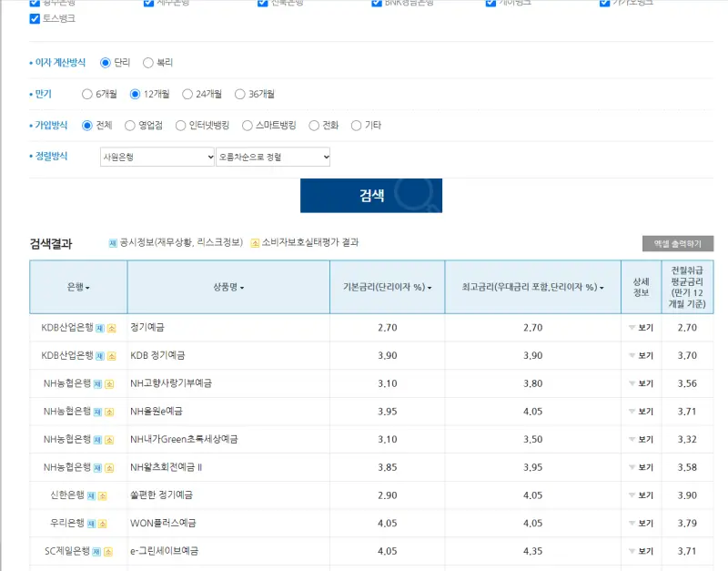Choose 36개월 maturity option
This screenshot has height=571, width=728.
tap(239, 95)
